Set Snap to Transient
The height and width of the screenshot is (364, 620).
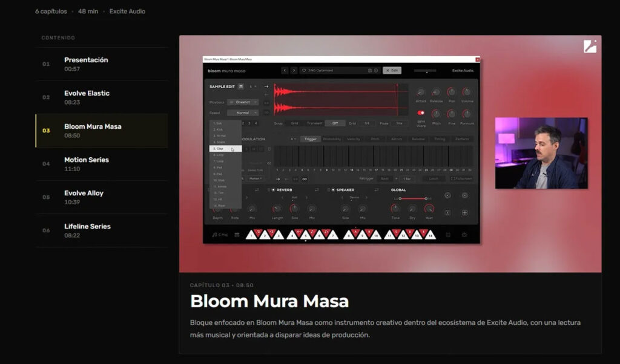coord(315,123)
